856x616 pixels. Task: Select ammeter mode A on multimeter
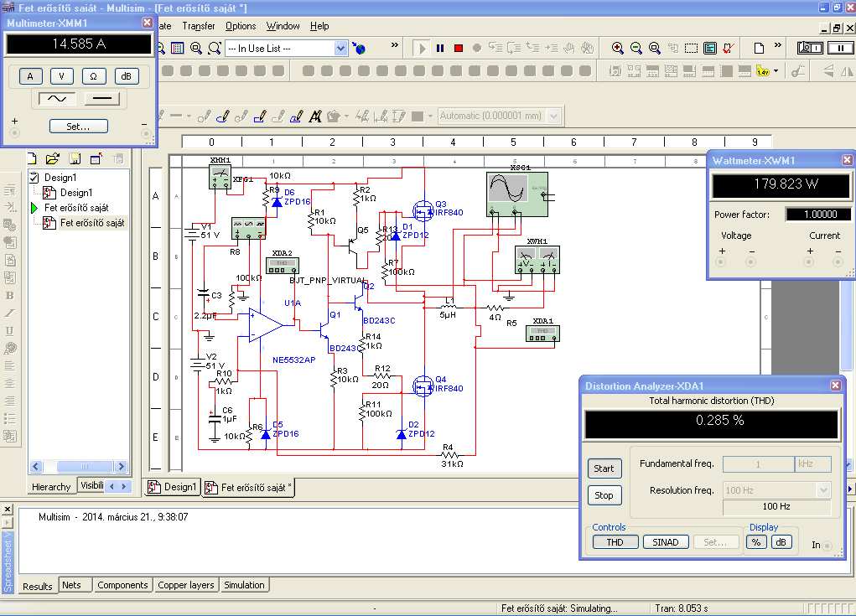(x=30, y=76)
